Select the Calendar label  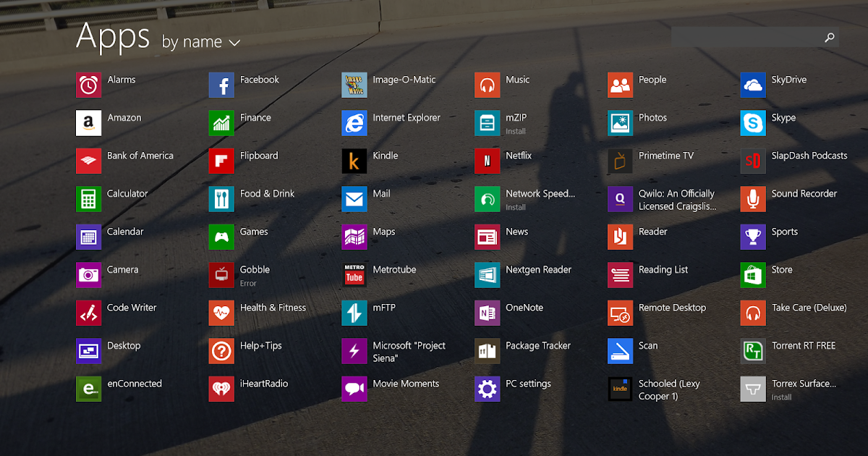click(125, 232)
